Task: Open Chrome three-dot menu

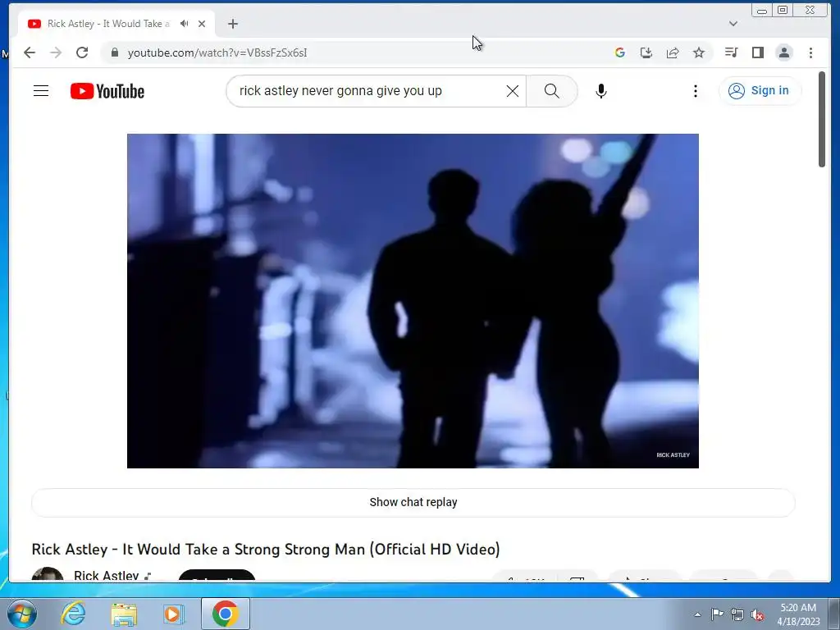Action: point(810,52)
